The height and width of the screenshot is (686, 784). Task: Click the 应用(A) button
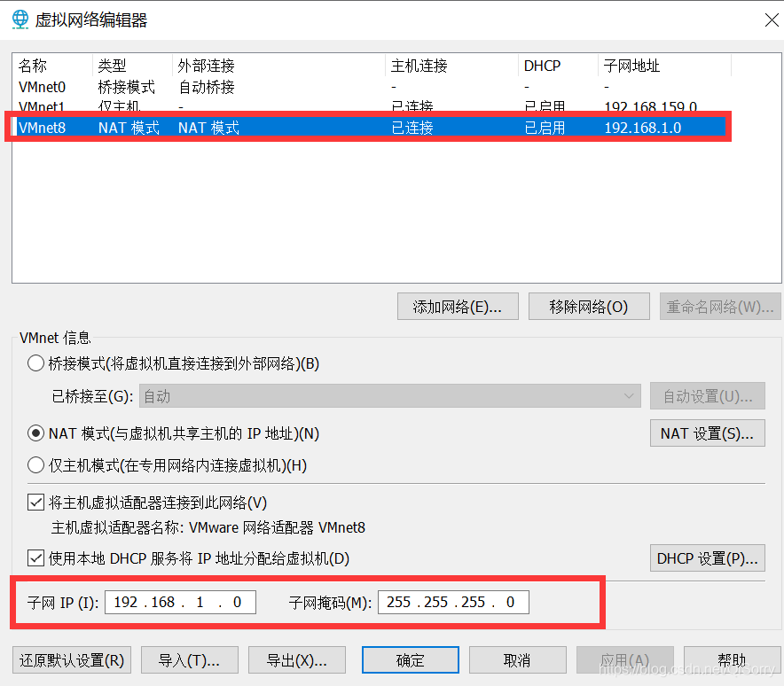point(625,660)
